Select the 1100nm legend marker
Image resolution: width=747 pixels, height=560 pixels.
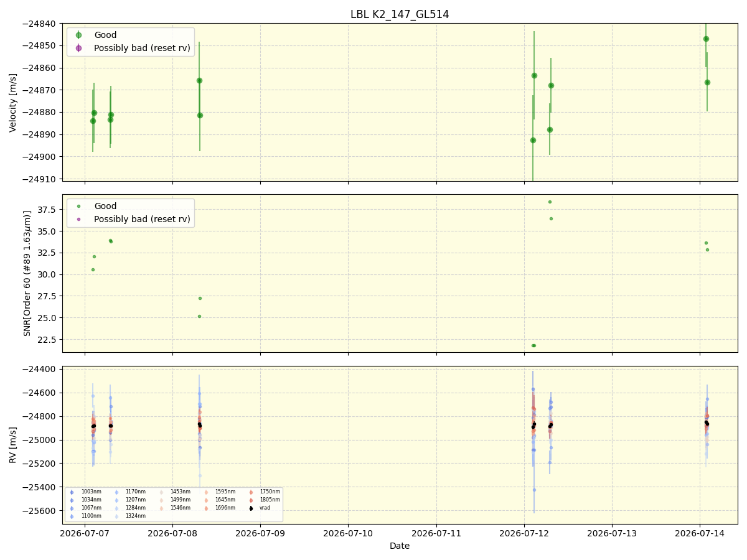72,516
